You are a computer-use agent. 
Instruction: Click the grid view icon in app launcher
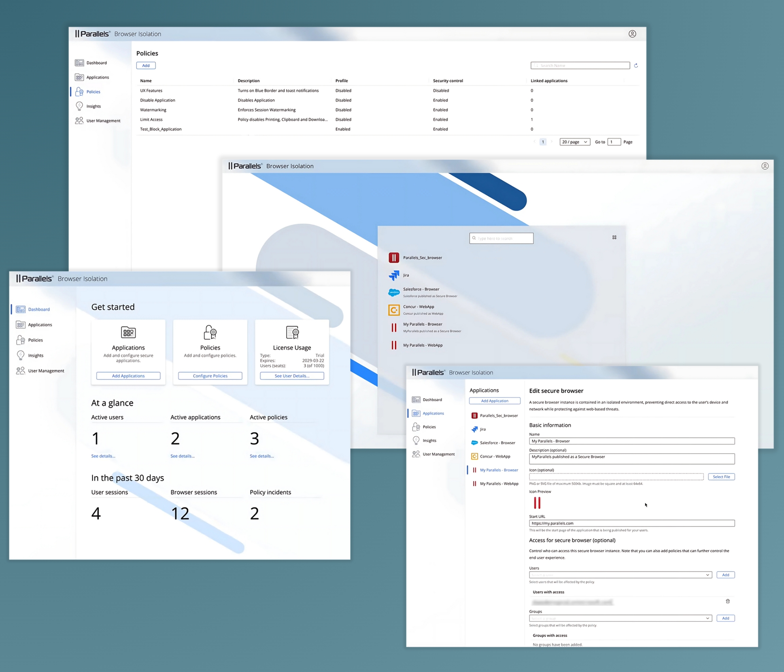pyautogui.click(x=614, y=237)
